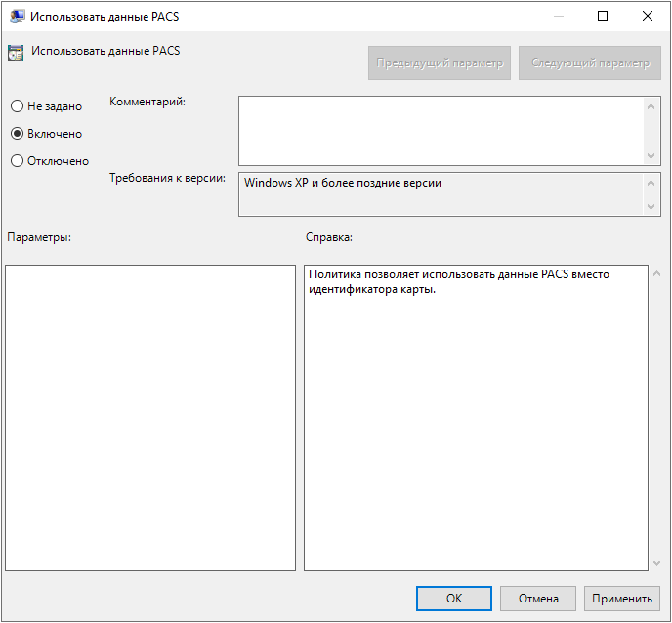Click the policy icon beside the PACS heading
Screen dimensions: 672x623
(x=16, y=53)
